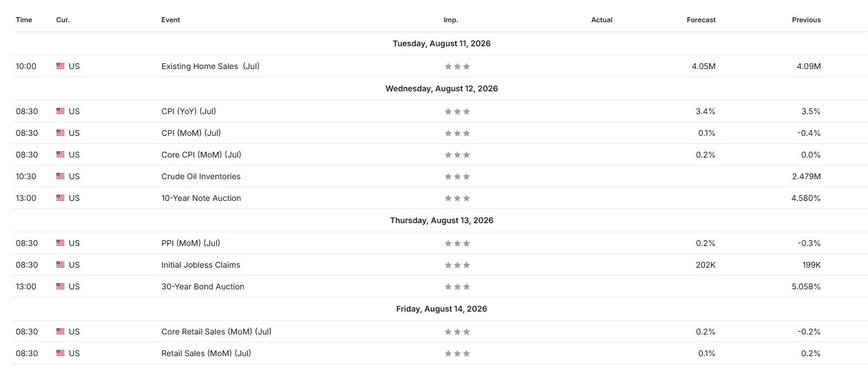Click the US flag beside Existing Home Sales

click(x=60, y=66)
